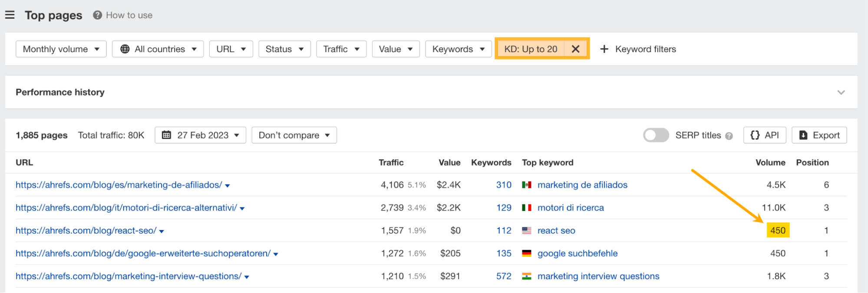Open the blog/react-seo URL

86,230
